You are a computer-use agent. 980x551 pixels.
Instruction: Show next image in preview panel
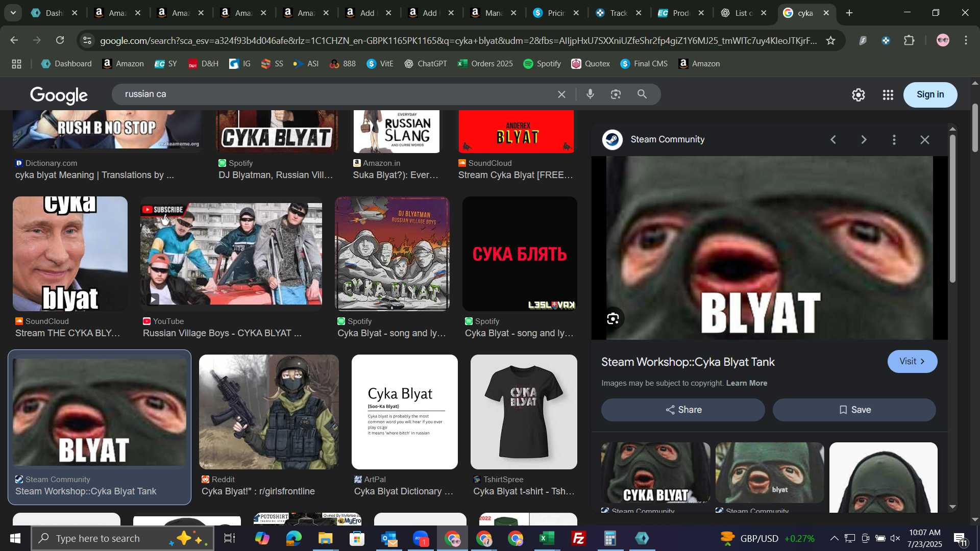pos(864,140)
